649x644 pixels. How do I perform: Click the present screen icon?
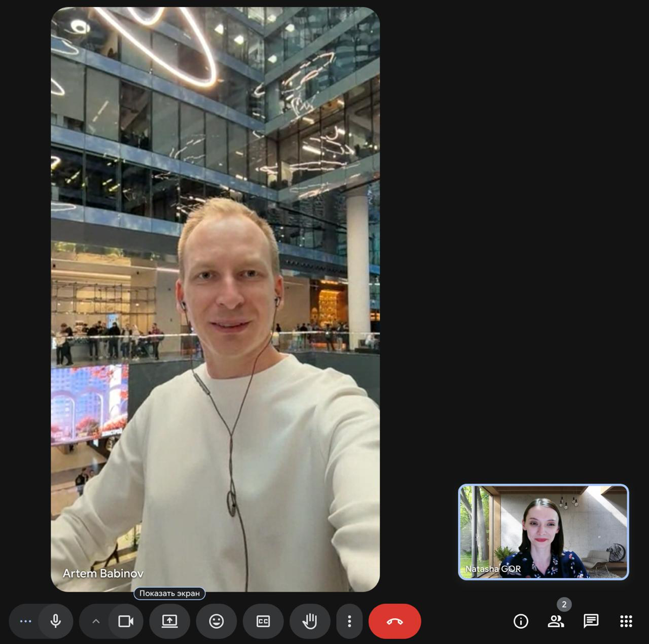click(170, 621)
